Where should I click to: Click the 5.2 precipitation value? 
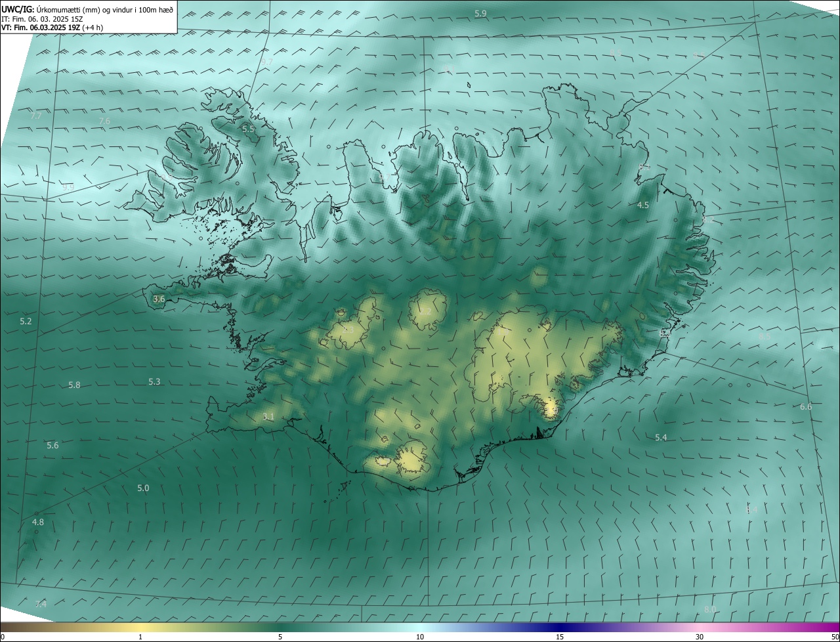click(26, 322)
